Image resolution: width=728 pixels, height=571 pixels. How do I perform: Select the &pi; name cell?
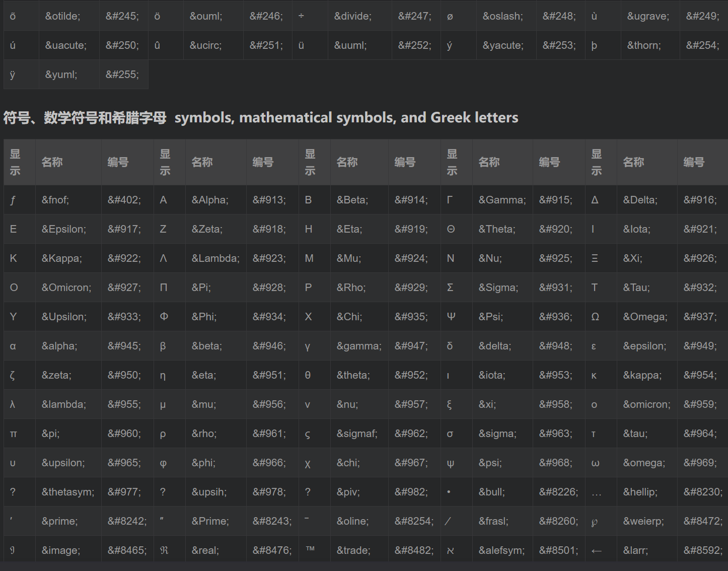click(68, 434)
